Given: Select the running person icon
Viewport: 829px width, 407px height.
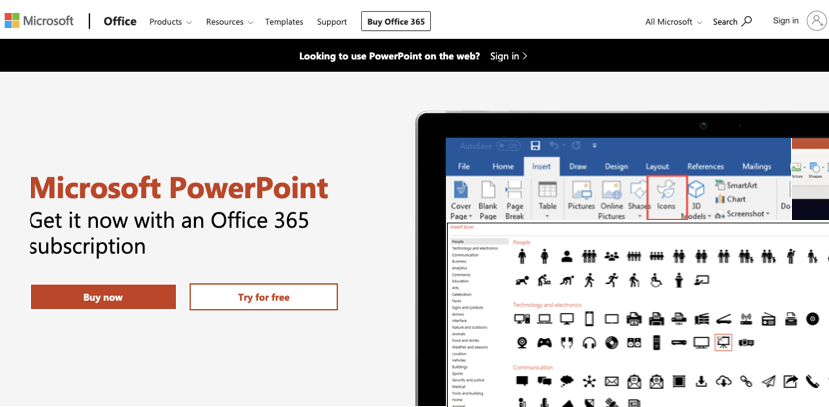Looking at the screenshot, I should tap(612, 280).
